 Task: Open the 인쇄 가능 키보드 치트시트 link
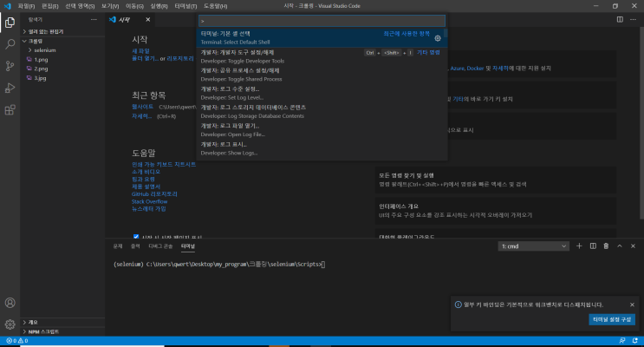(x=164, y=165)
